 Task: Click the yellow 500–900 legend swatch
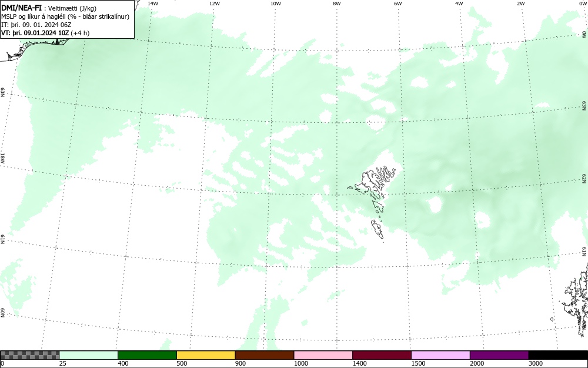click(206, 355)
